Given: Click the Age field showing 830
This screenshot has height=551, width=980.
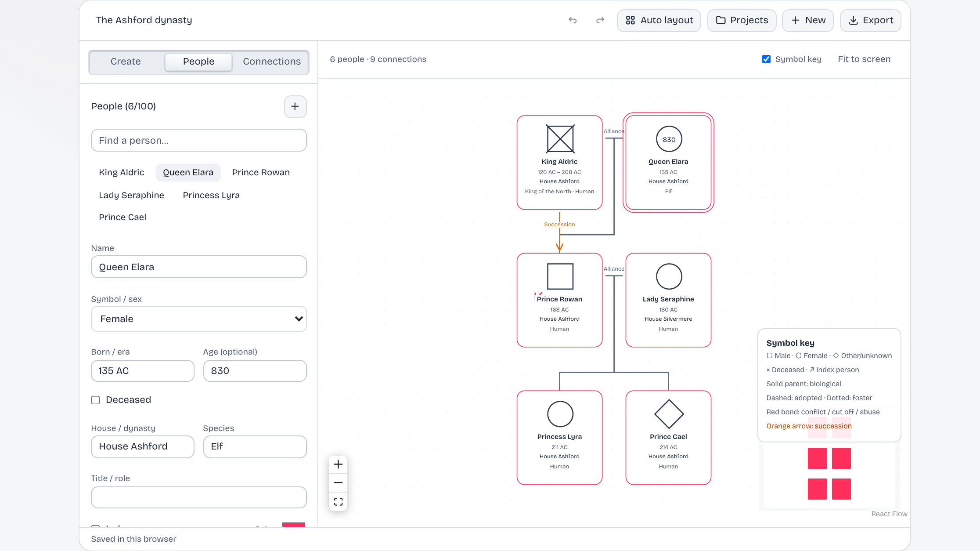Looking at the screenshot, I should [255, 371].
